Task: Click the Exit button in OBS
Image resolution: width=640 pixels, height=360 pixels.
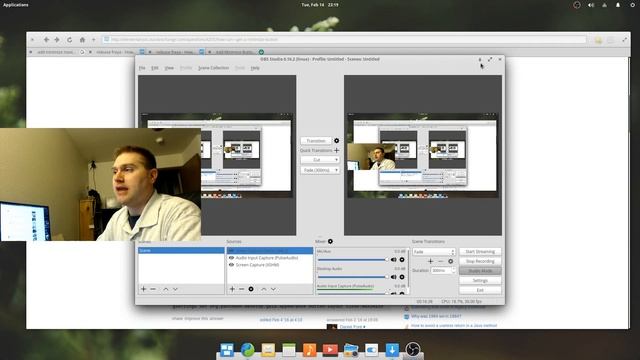Action: 480,290
